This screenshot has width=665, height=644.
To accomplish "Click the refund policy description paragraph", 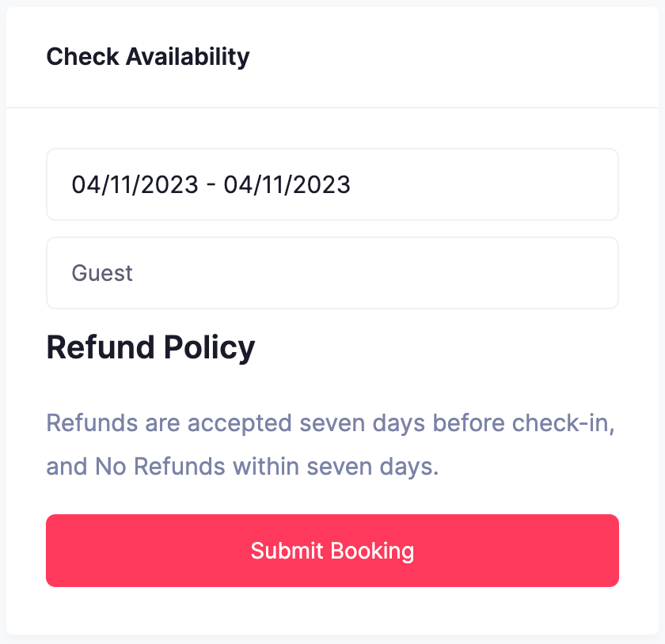I will pos(331,445).
